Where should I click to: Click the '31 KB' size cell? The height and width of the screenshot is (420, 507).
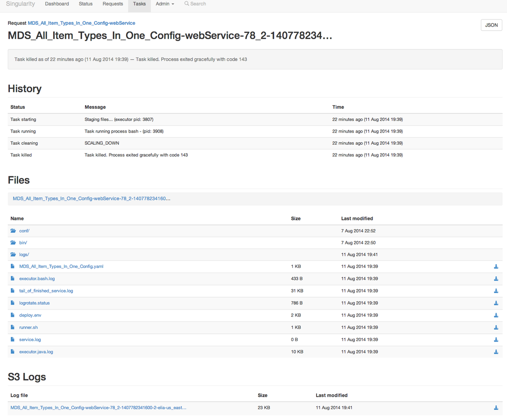(297, 291)
